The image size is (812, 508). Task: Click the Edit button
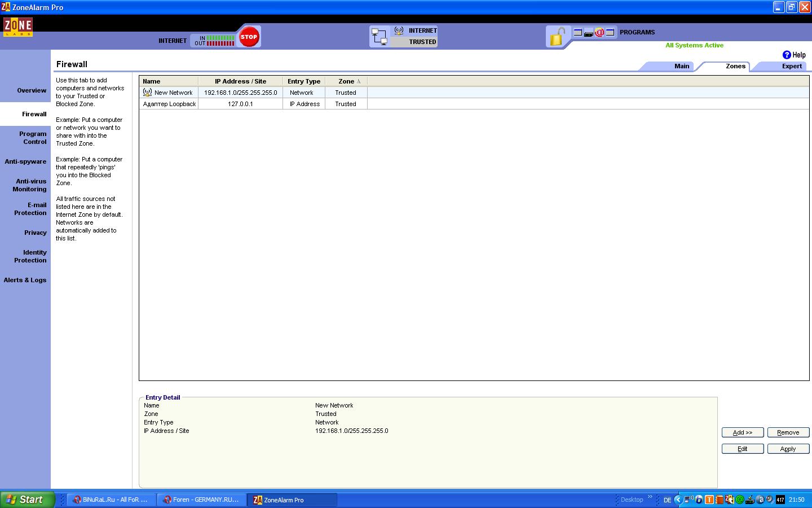click(743, 449)
